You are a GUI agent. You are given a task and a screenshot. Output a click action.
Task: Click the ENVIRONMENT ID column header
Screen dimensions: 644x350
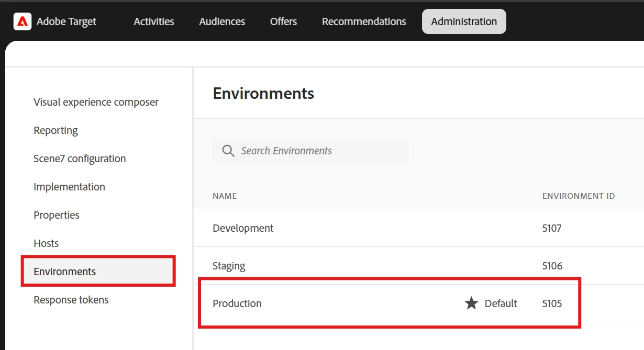(x=579, y=196)
